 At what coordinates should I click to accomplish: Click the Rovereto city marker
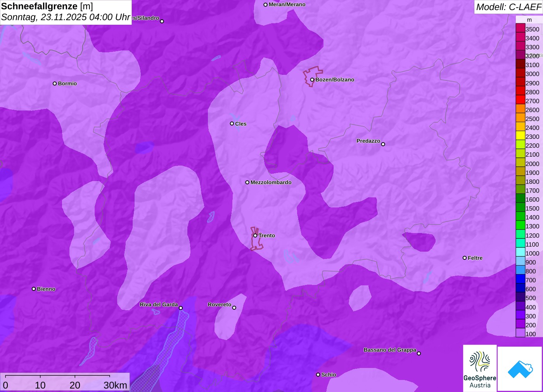tap(234, 308)
